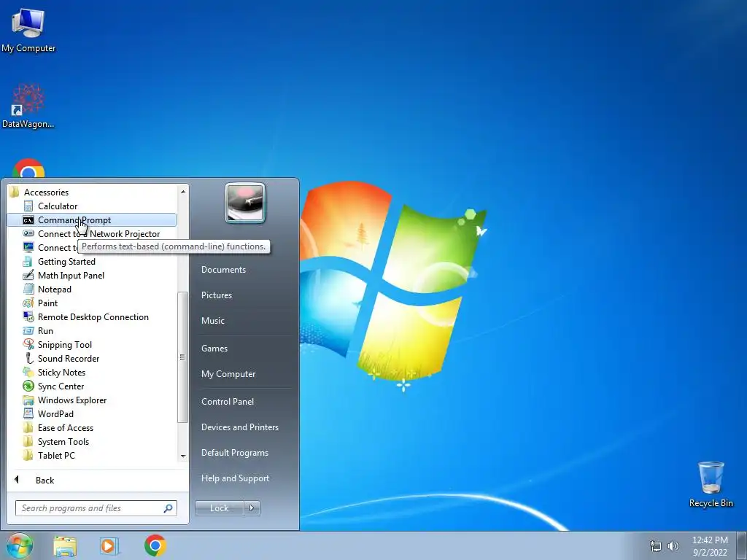Expand the System Tools folder
This screenshot has width=747, height=560.
pyautogui.click(x=91, y=441)
